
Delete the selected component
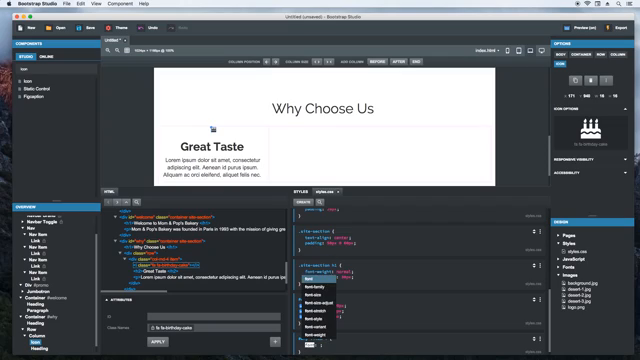(591, 80)
